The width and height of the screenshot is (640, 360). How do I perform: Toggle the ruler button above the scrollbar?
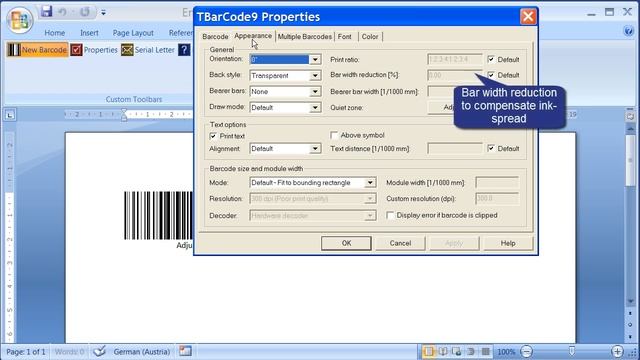[630, 116]
